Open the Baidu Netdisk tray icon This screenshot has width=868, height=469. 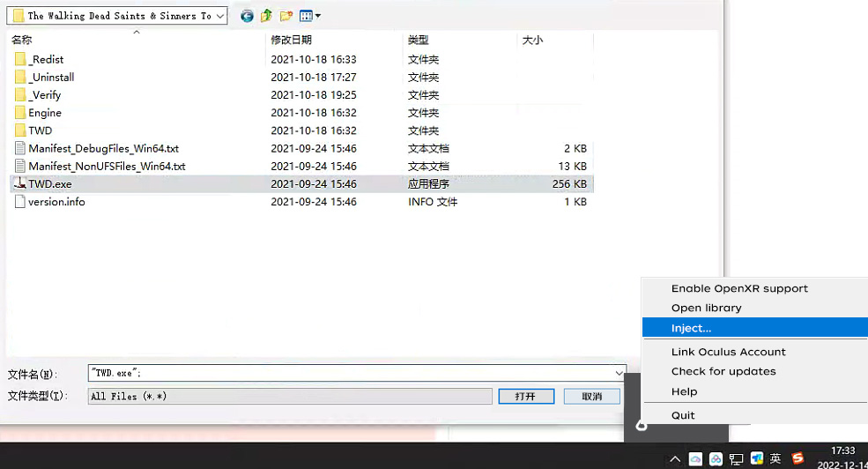(716, 459)
